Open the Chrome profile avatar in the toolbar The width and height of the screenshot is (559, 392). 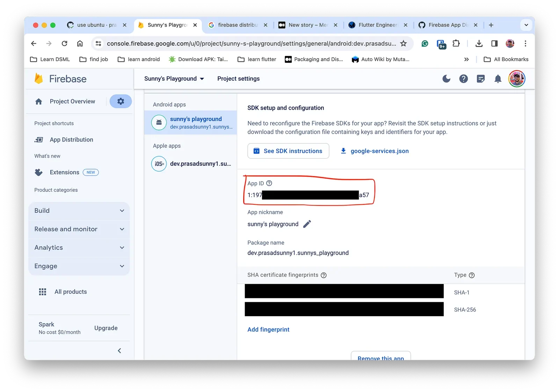[x=510, y=43]
